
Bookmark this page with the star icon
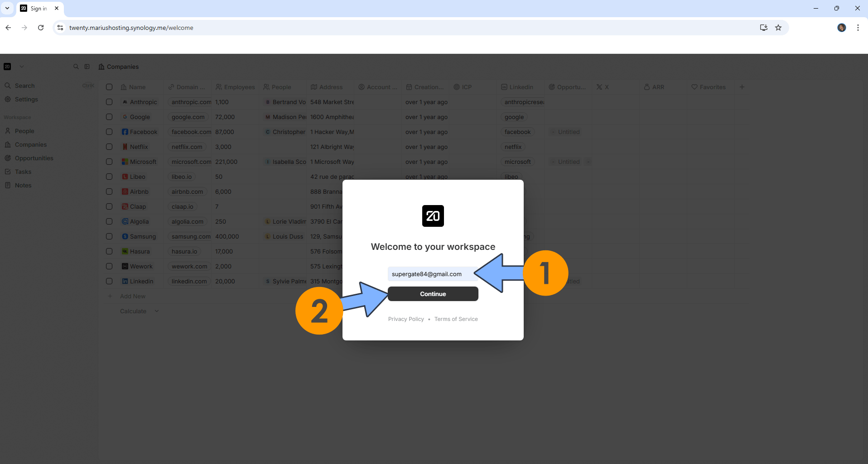pyautogui.click(x=778, y=28)
